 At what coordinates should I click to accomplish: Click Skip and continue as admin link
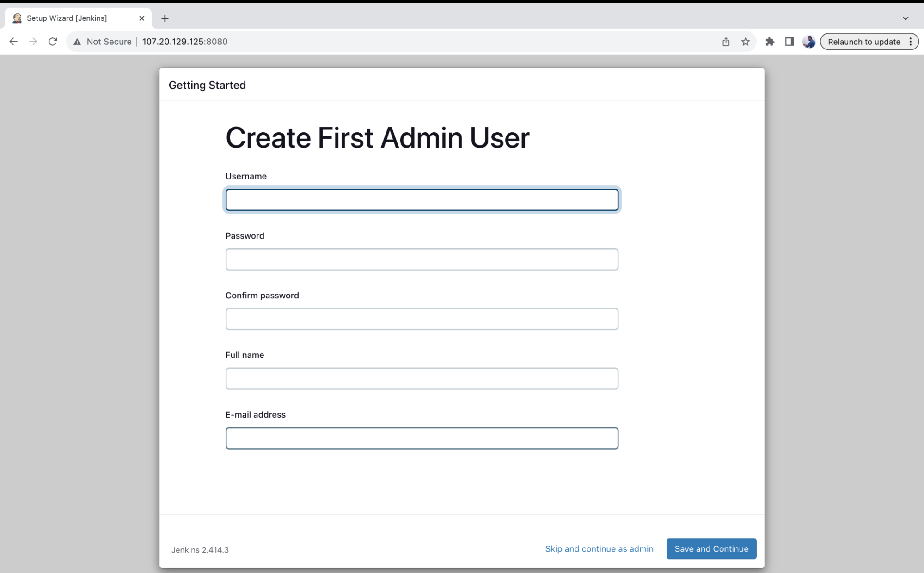pos(599,548)
